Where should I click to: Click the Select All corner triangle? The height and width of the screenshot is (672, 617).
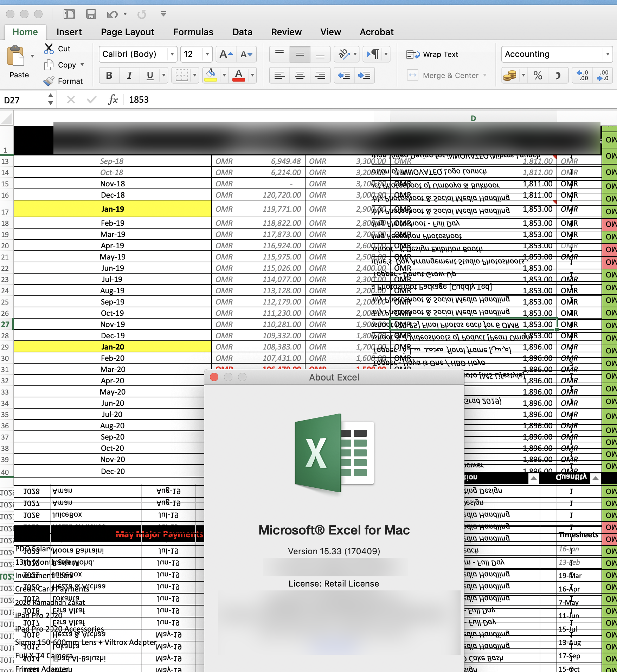pos(7,119)
